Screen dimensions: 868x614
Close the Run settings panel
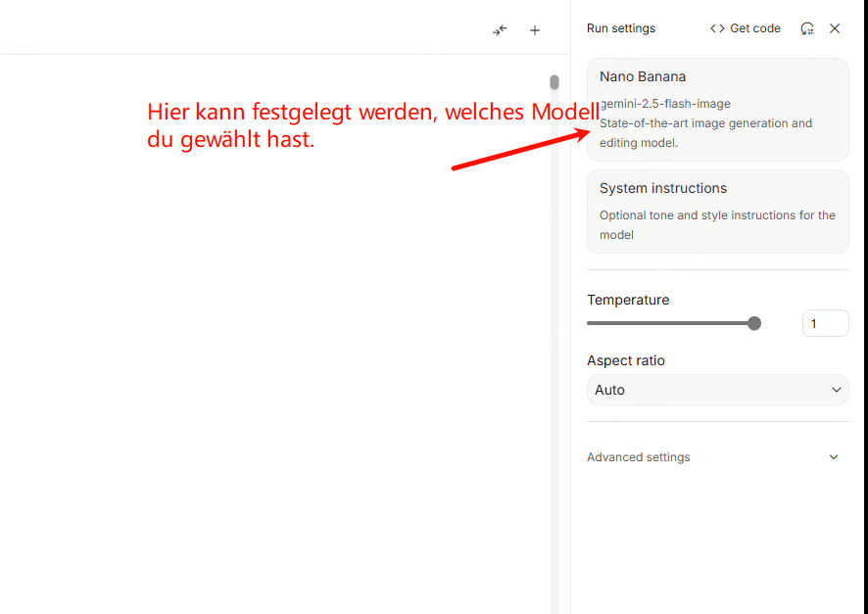pos(835,28)
